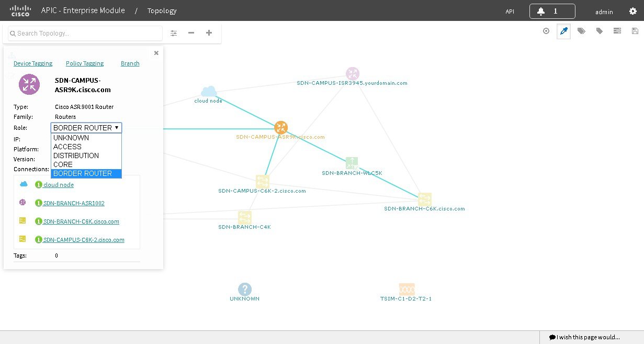Click switch icon beside SDN-BRANCH-C6K.cisco.com link
The height and width of the screenshot is (344, 644).
pyautogui.click(x=22, y=221)
